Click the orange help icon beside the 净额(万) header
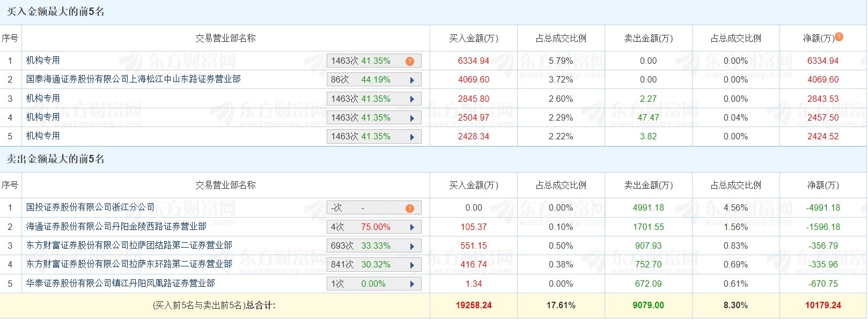 point(839,37)
